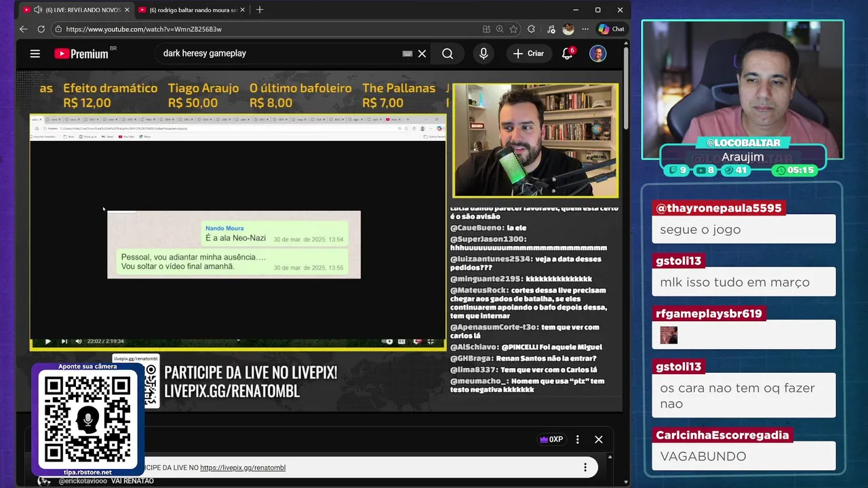Close the rodrigo baltar nando moura tab
The width and height of the screenshot is (868, 488).
(x=242, y=10)
